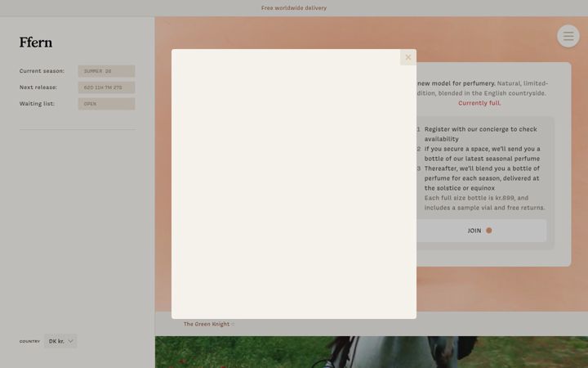Screen dimensions: 588x368
Task: Click the Next release countdown value
Action: coord(106,88)
